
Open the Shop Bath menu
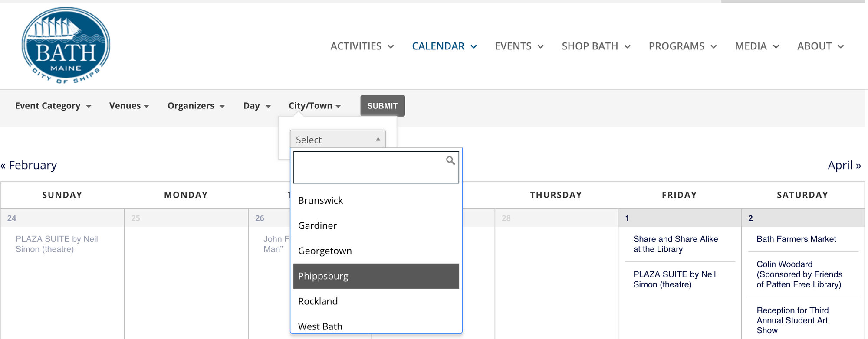pyautogui.click(x=596, y=46)
